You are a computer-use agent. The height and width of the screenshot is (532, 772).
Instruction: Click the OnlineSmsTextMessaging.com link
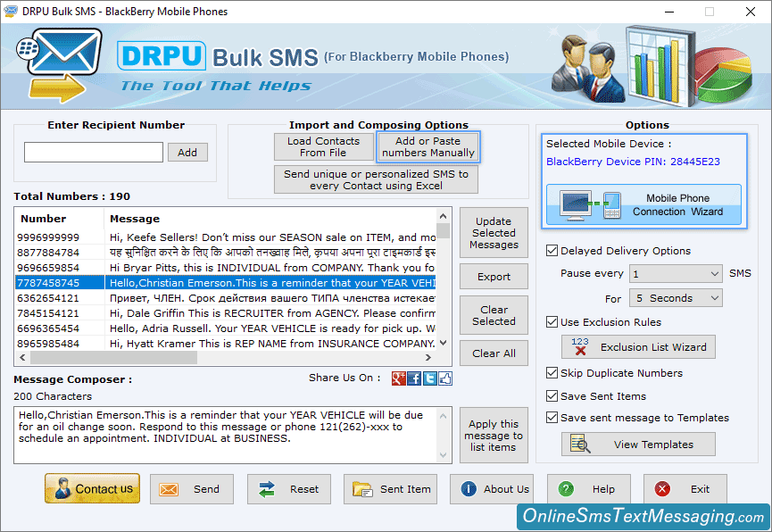643,516
